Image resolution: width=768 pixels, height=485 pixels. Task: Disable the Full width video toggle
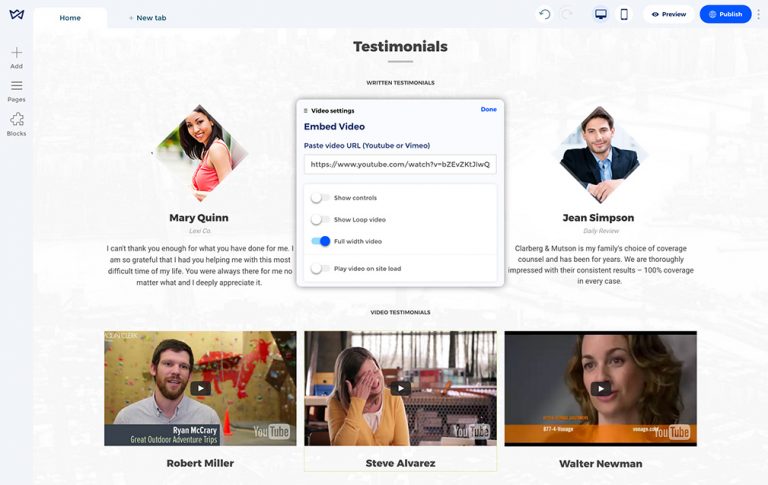(x=320, y=241)
